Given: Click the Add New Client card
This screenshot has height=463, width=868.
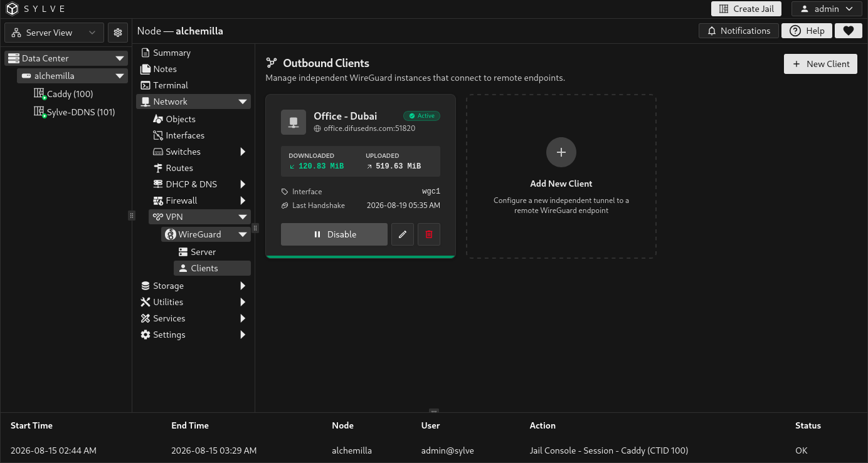Looking at the screenshot, I should tap(561, 176).
